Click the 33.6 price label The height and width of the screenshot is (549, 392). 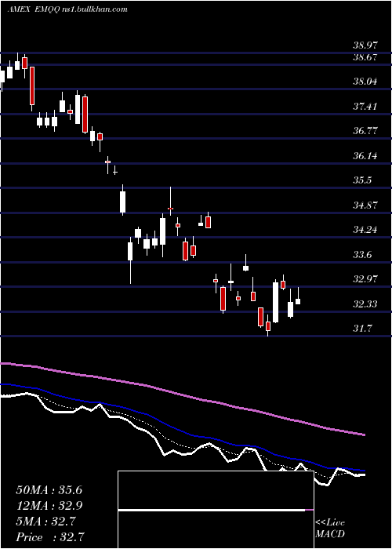coord(362,255)
